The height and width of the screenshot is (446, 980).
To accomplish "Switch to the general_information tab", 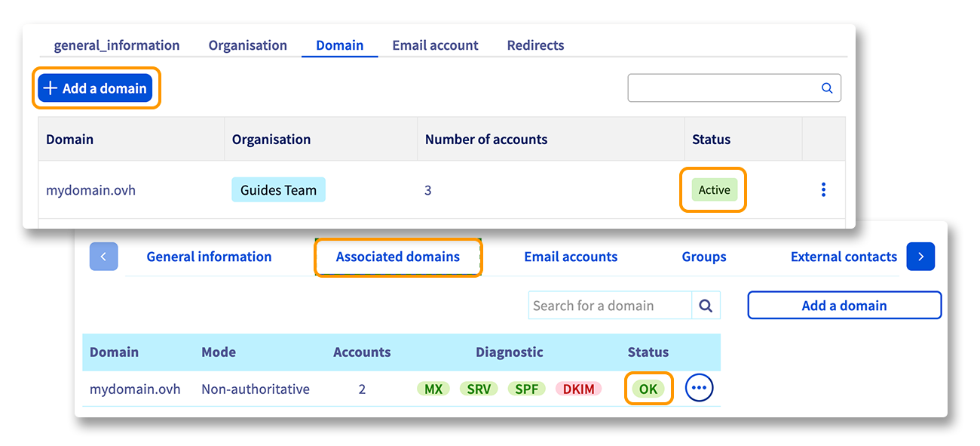I will point(117,45).
